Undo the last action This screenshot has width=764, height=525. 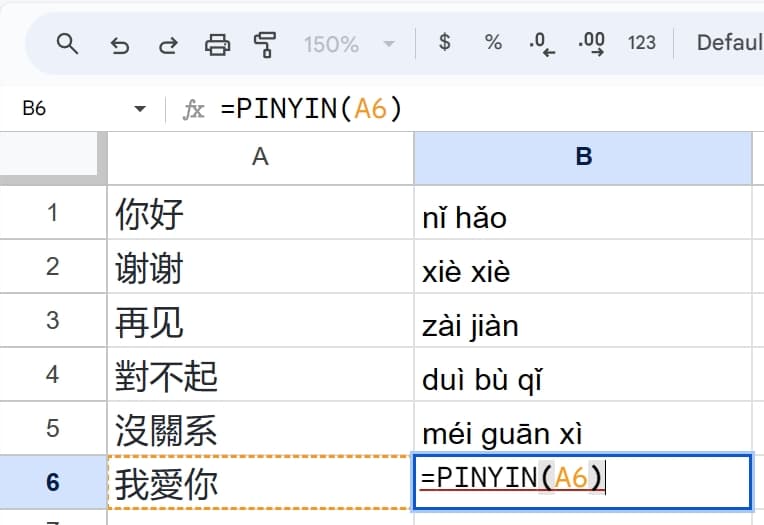click(120, 43)
